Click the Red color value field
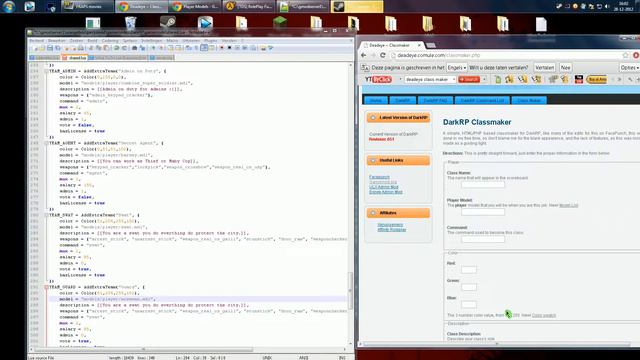Image resolution: width=640 pixels, height=360 pixels. 469,269
